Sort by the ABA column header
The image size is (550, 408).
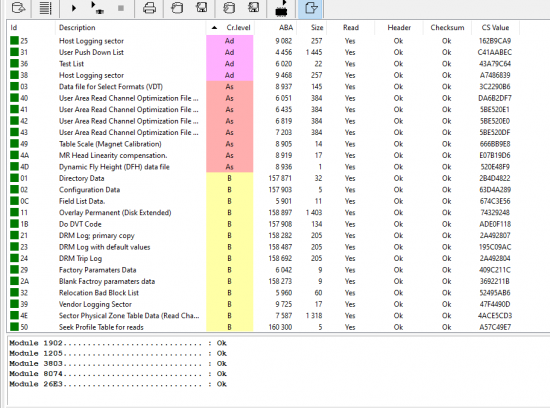click(286, 27)
